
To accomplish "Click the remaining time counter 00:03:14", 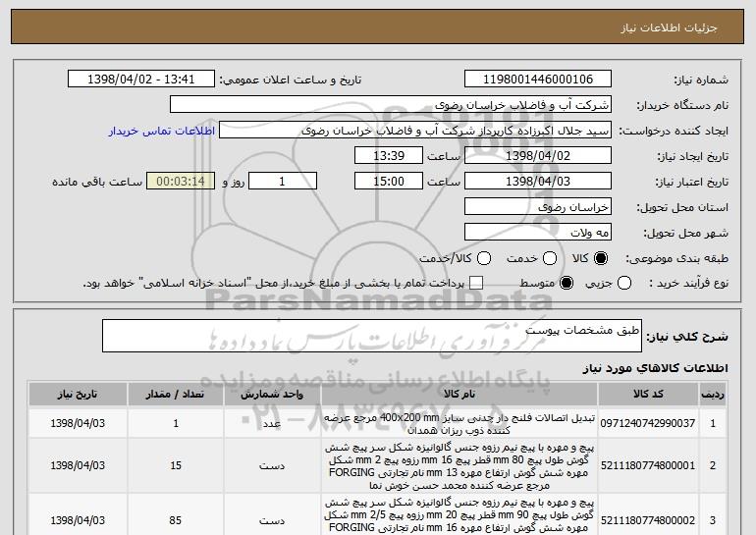I will (x=181, y=182).
